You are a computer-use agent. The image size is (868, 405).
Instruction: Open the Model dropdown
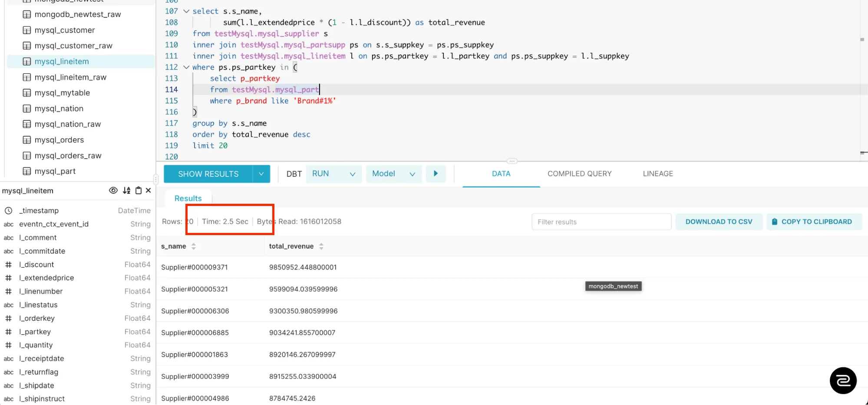pos(394,174)
